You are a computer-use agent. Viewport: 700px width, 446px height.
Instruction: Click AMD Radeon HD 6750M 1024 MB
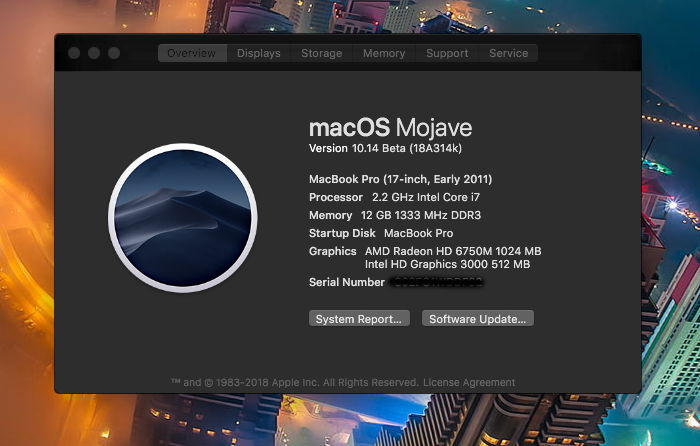453,251
